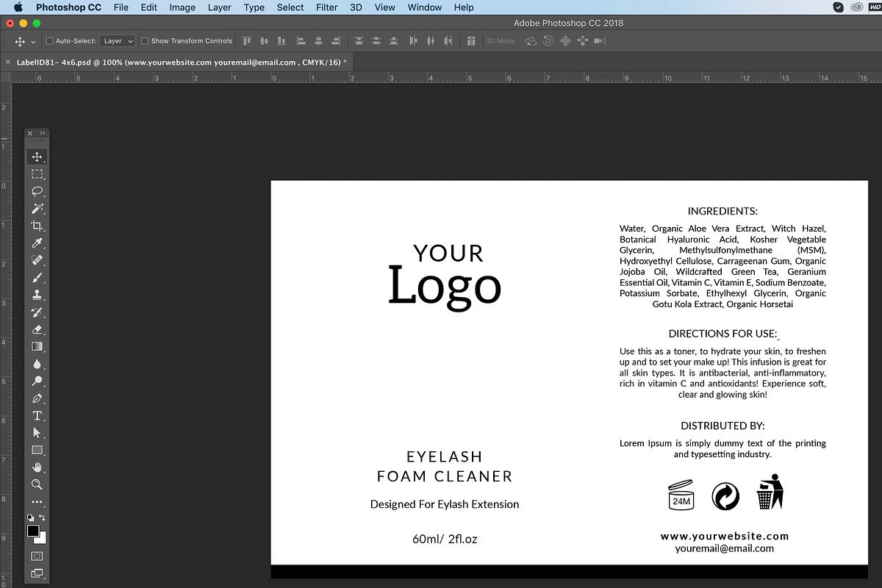This screenshot has height=588, width=882.
Task: Select the Eraser tool
Action: tap(37, 329)
